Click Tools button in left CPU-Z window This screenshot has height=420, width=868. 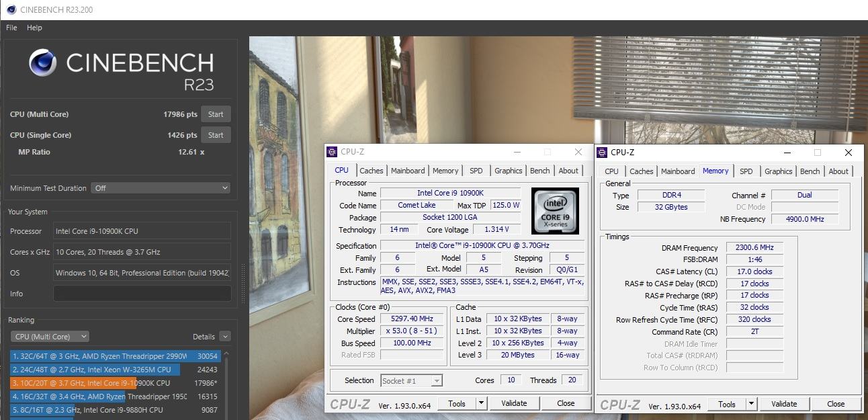(457, 403)
